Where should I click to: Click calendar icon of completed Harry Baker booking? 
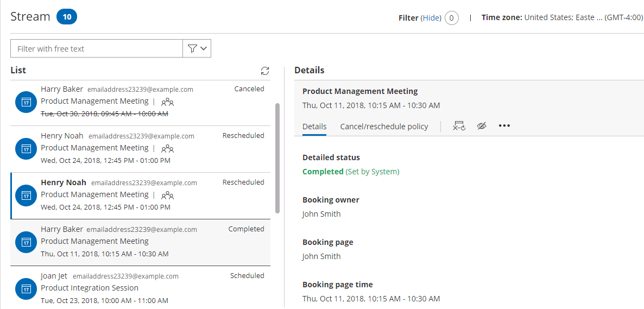(x=26, y=242)
